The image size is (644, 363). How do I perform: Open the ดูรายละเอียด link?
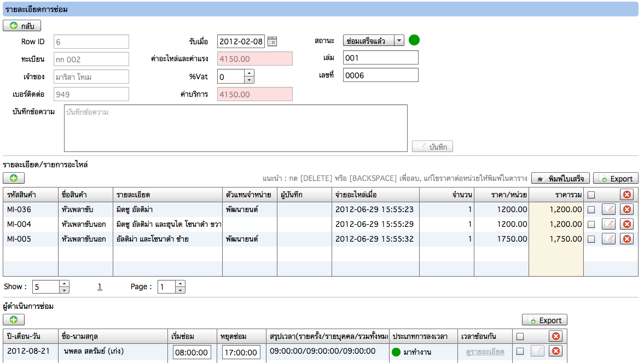(x=485, y=352)
